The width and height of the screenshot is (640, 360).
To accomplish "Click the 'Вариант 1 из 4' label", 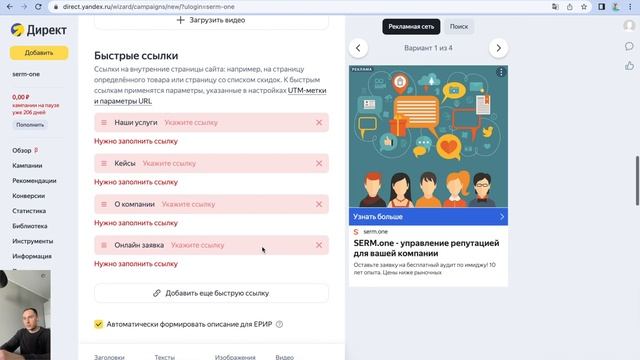I will point(428,48).
